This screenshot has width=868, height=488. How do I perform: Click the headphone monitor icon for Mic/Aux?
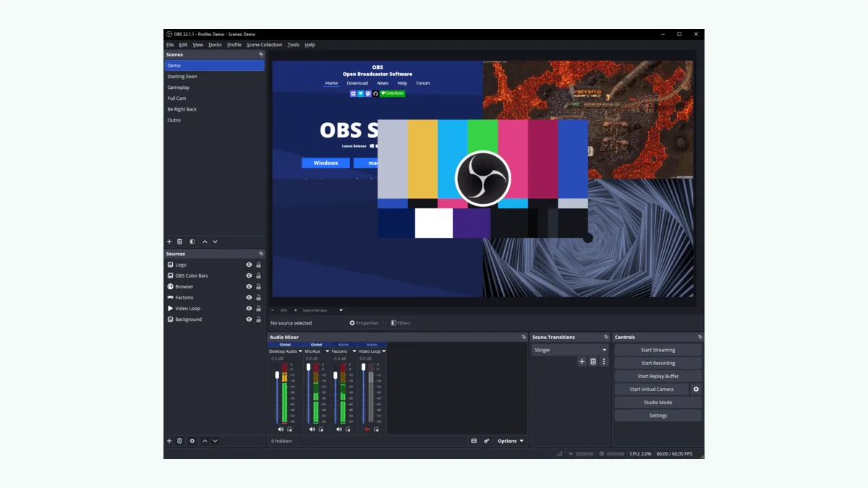pyautogui.click(x=320, y=429)
